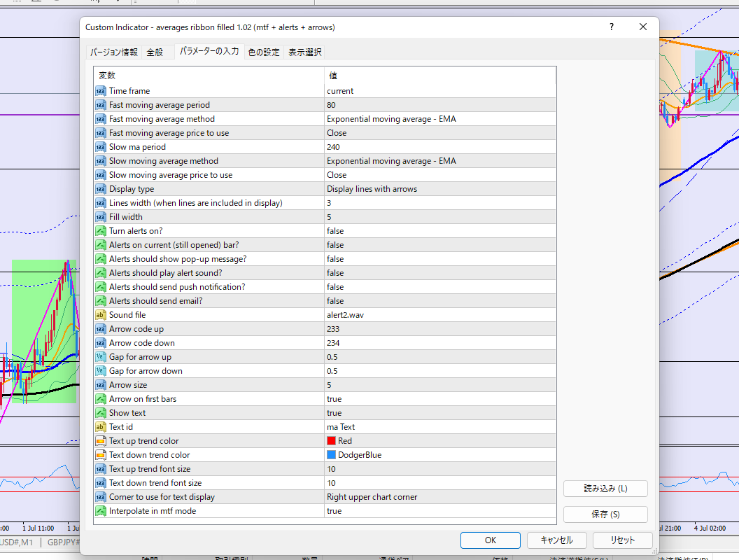
Task: Click the icon beside Display type
Action: click(100, 189)
